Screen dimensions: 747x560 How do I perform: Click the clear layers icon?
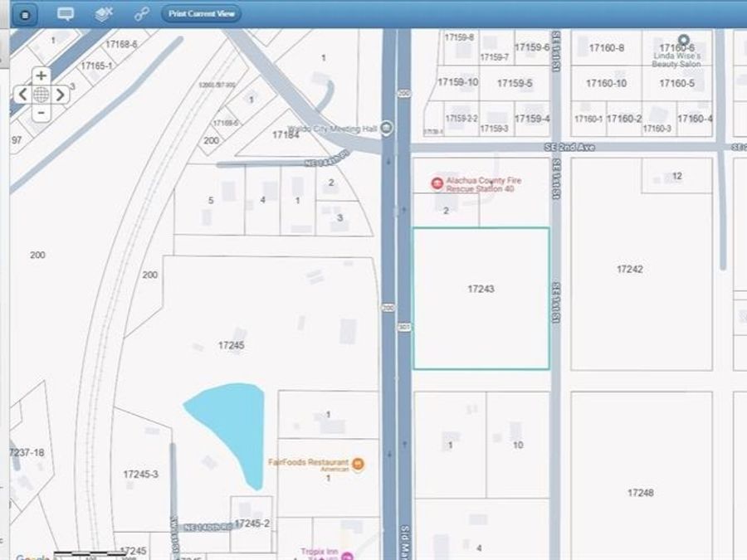tap(104, 14)
